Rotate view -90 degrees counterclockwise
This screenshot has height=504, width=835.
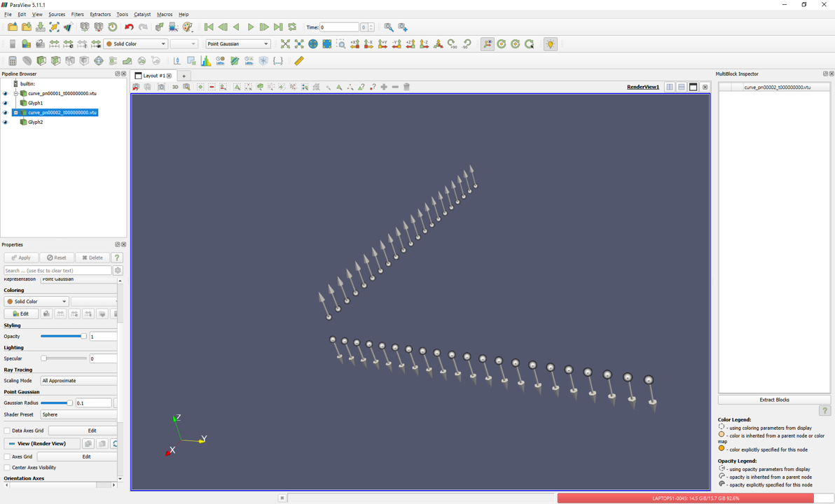pos(466,44)
